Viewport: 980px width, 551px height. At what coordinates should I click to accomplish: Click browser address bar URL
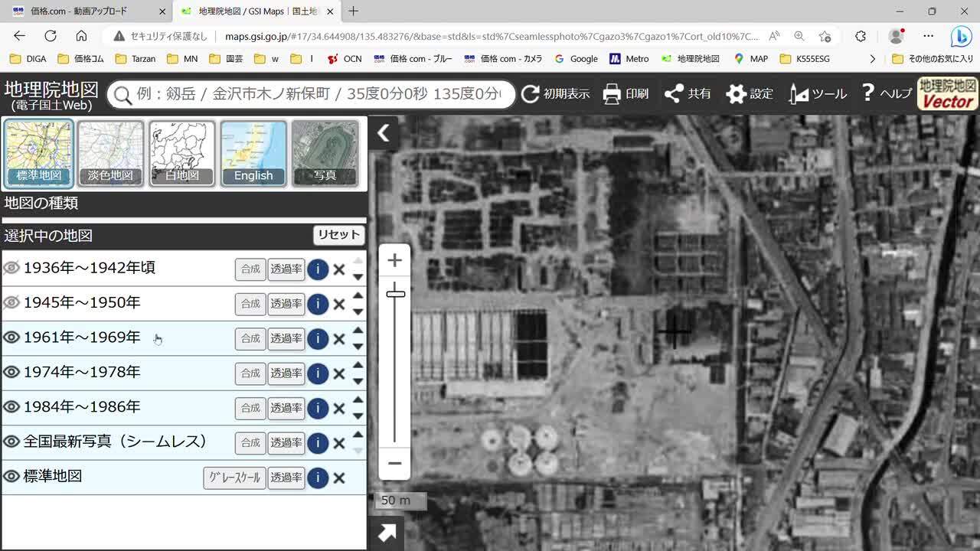(492, 36)
